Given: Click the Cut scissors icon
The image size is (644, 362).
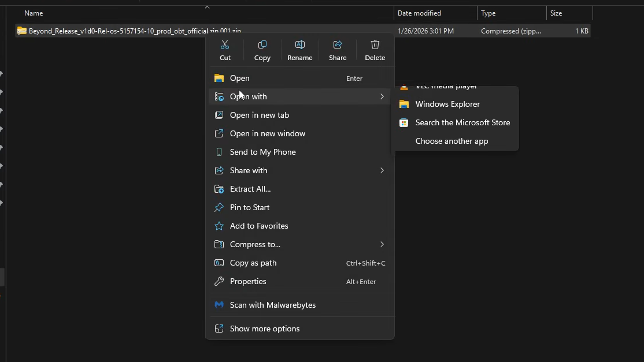Looking at the screenshot, I should coord(225,45).
